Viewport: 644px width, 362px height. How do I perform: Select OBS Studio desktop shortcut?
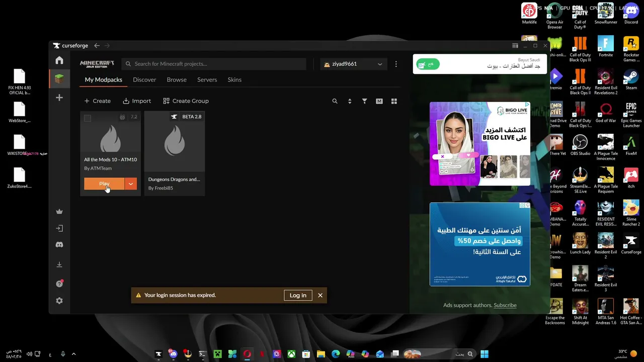click(x=580, y=146)
